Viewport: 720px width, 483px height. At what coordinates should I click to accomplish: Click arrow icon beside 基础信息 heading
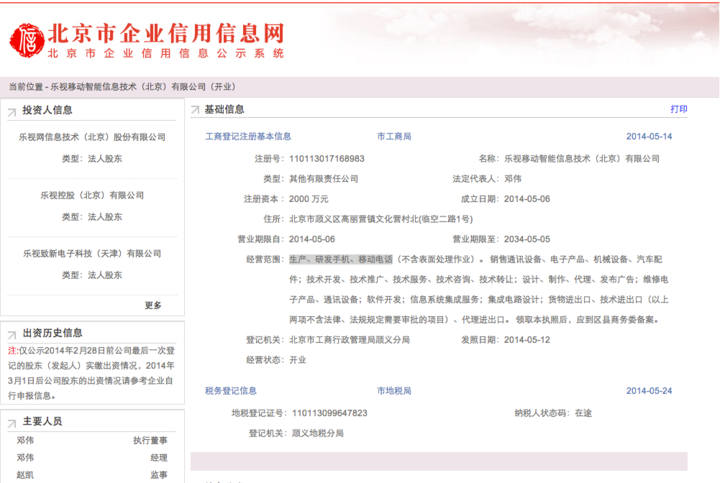196,109
